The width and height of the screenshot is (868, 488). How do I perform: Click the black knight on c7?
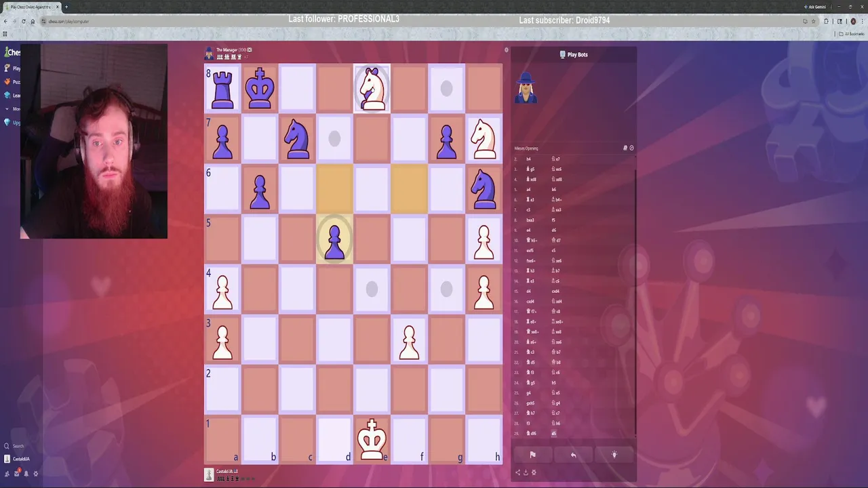297,139
